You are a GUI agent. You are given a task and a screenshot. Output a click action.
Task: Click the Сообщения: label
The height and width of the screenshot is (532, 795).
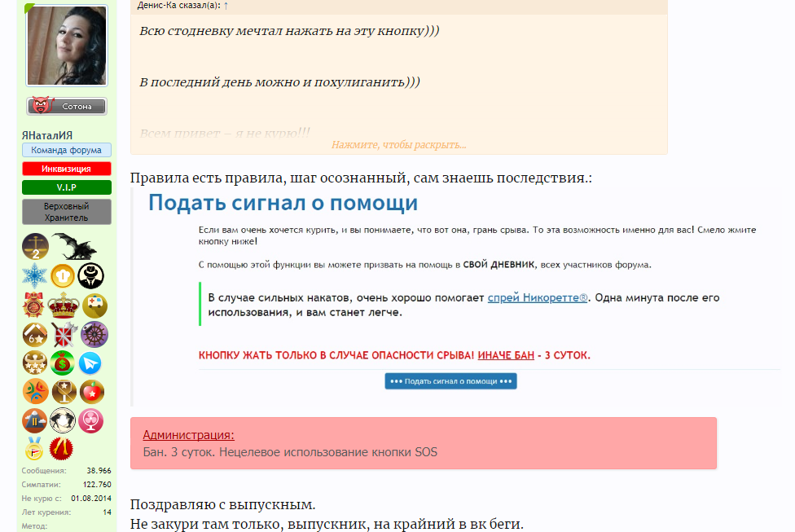coord(44,471)
